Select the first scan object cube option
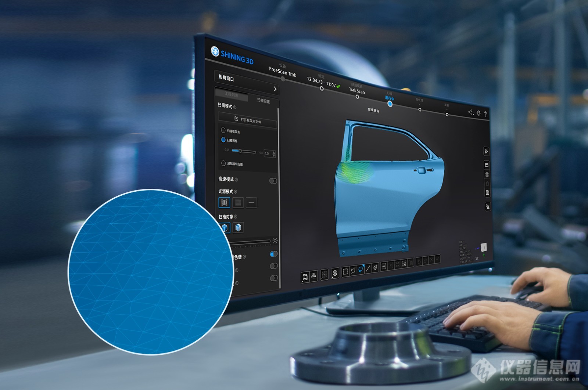Image resolution: width=588 pixels, height=390 pixels. (x=225, y=228)
